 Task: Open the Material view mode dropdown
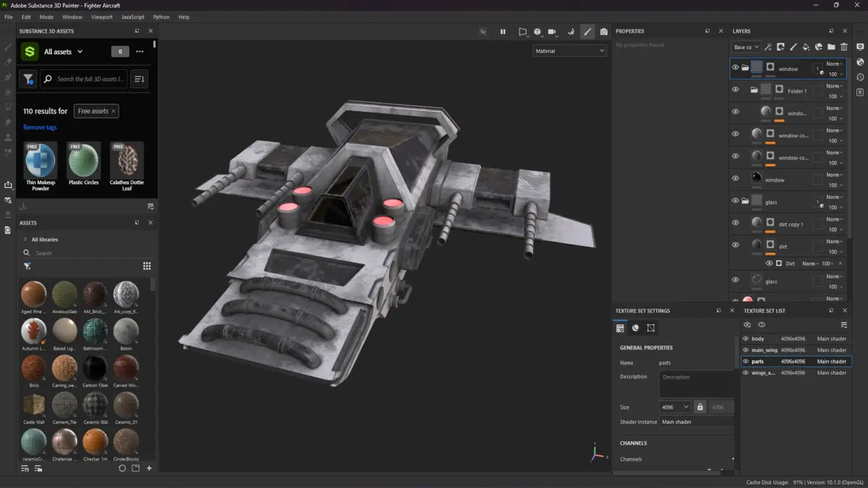click(570, 51)
